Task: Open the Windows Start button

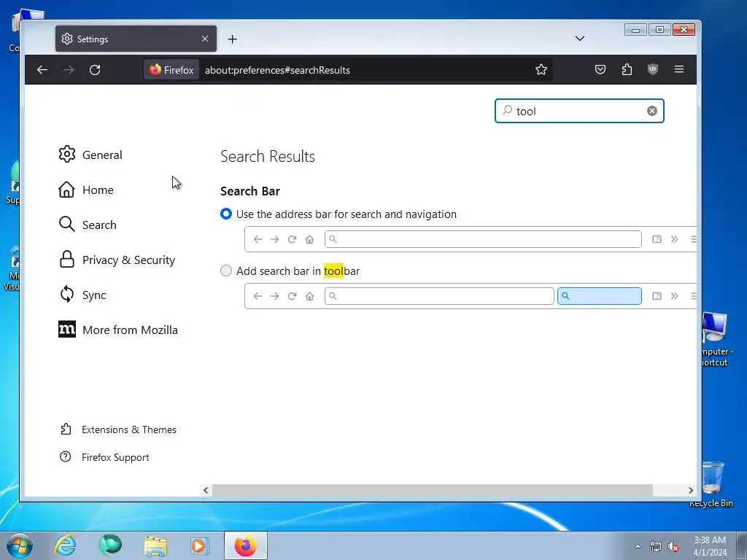Action: click(20, 545)
